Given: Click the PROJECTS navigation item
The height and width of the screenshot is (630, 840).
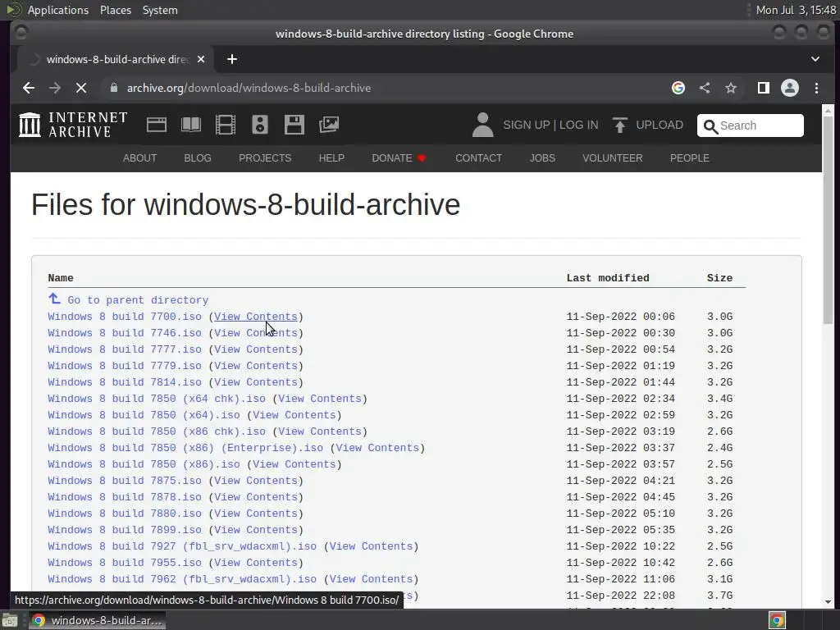Looking at the screenshot, I should (265, 158).
